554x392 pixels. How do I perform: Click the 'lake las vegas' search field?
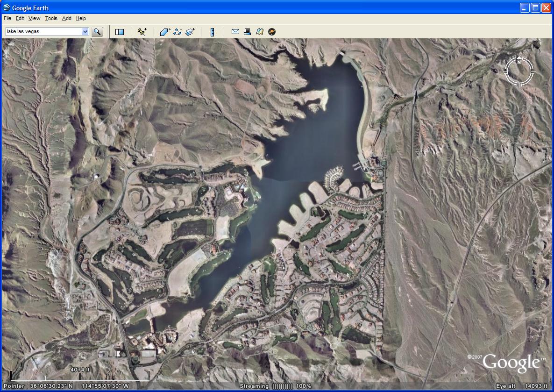pyautogui.click(x=43, y=32)
